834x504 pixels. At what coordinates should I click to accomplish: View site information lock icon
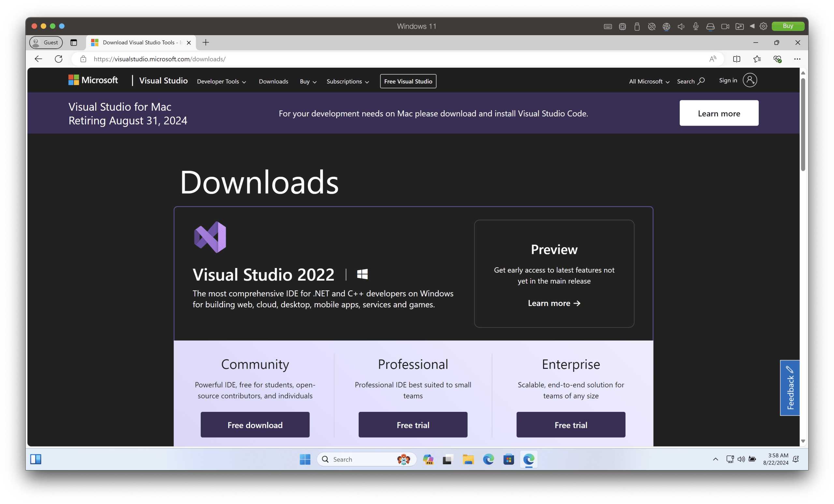coord(83,59)
